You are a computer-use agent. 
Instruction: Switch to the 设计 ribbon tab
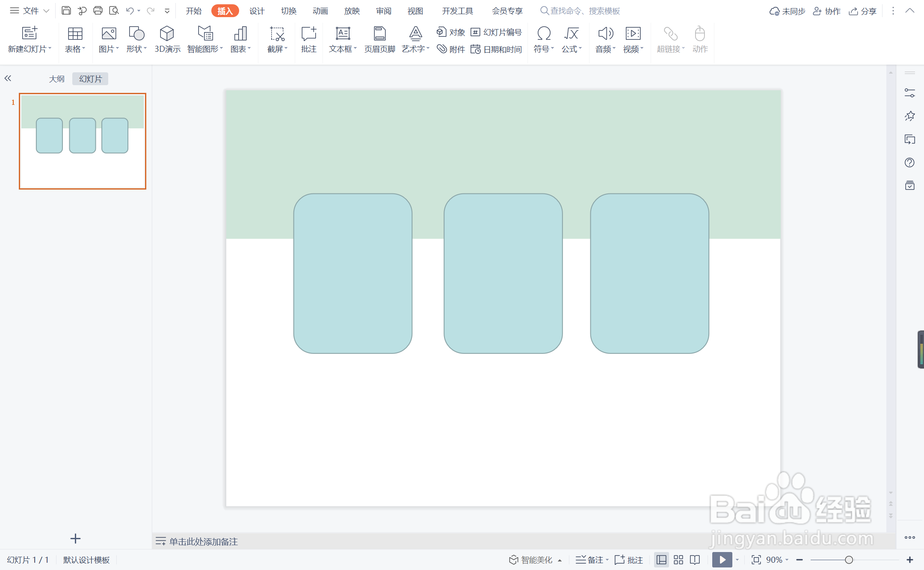coord(257,11)
